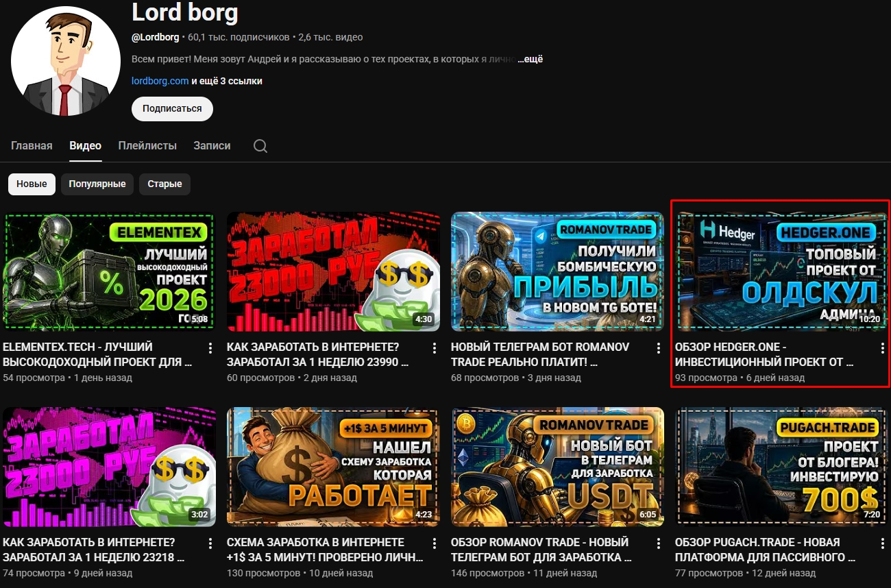Switch to the Главная tab
Viewport: 891px width, 588px height.
click(32, 145)
